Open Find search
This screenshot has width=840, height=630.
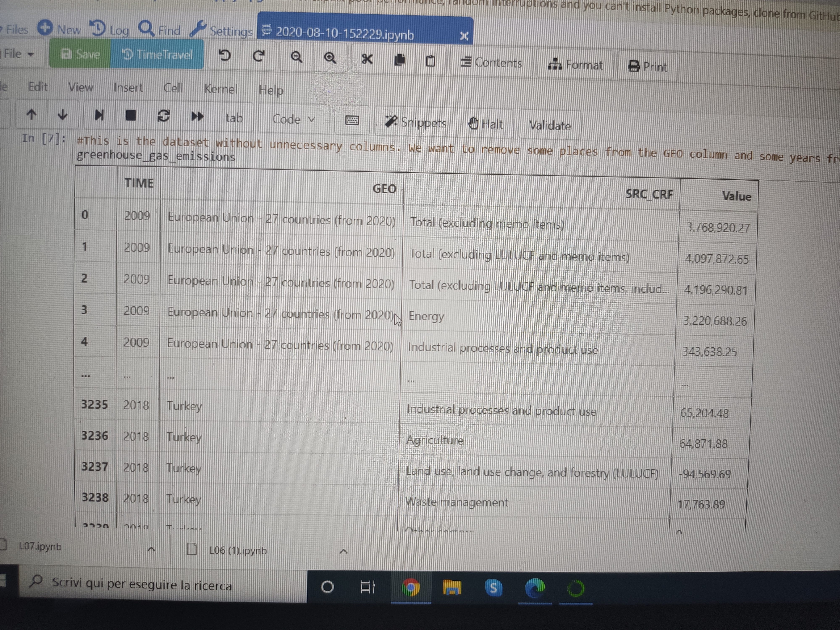[x=159, y=30]
